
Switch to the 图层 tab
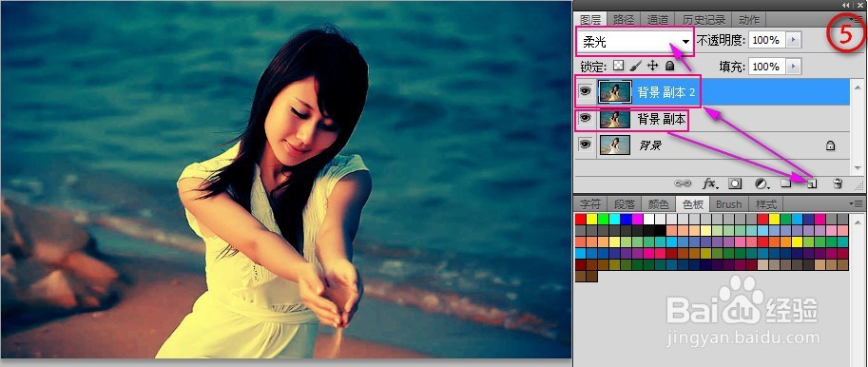point(590,20)
